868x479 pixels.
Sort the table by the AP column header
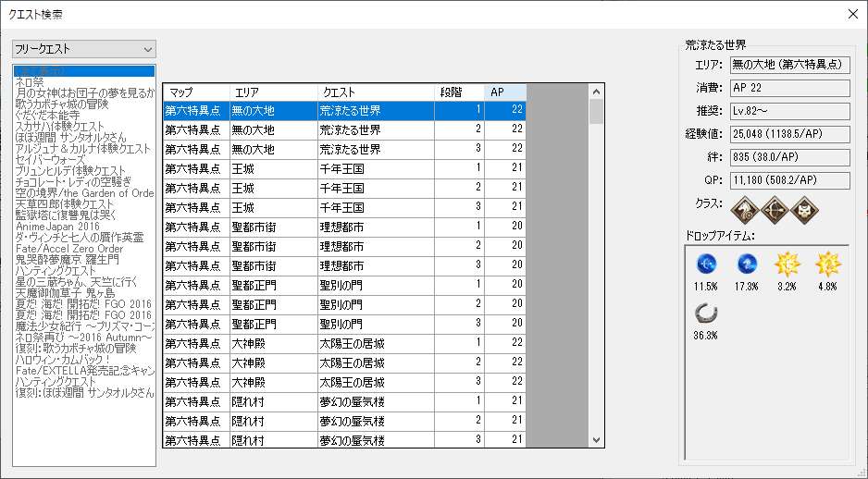[x=506, y=92]
